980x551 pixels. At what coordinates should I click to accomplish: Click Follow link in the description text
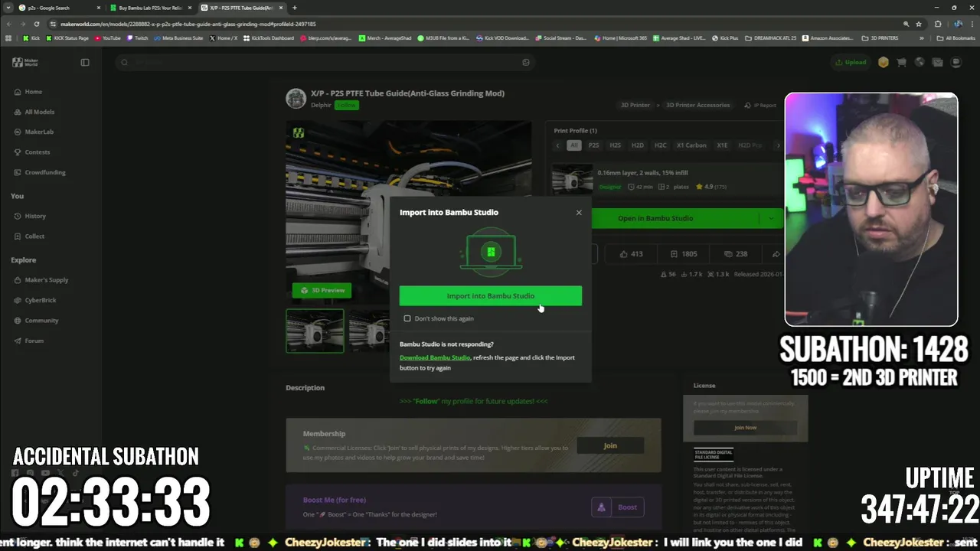[426, 401]
